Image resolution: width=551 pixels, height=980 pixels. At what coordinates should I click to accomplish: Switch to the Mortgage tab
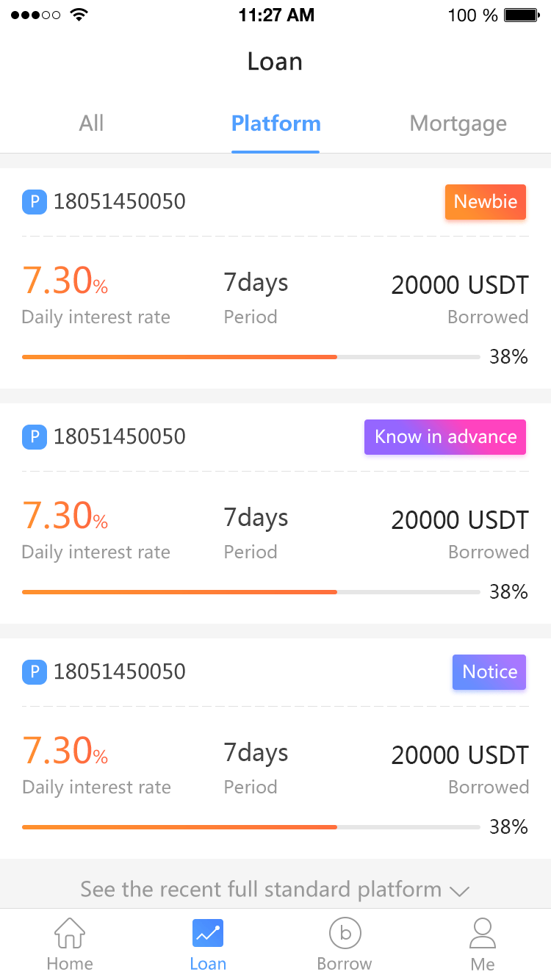click(458, 123)
